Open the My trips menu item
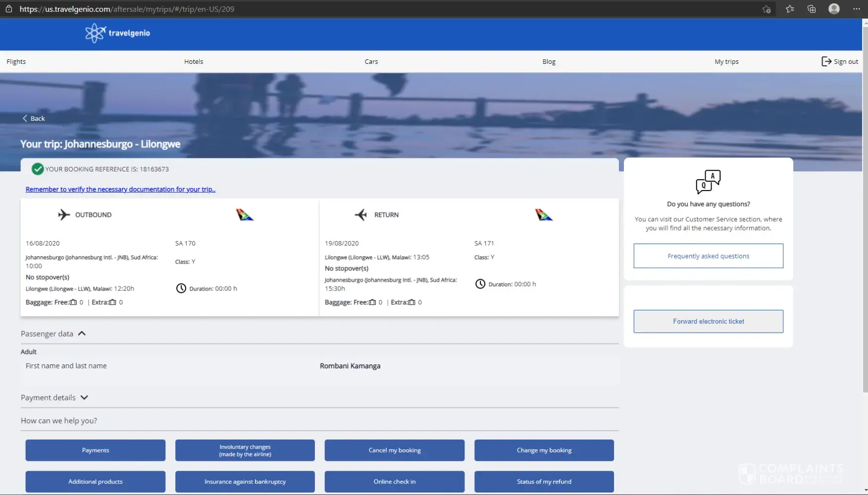 pyautogui.click(x=726, y=62)
